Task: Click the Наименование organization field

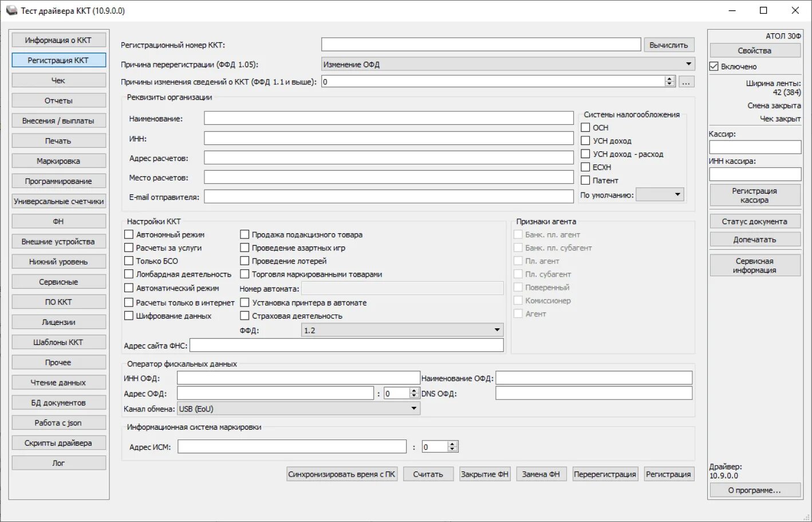Action: (389, 118)
